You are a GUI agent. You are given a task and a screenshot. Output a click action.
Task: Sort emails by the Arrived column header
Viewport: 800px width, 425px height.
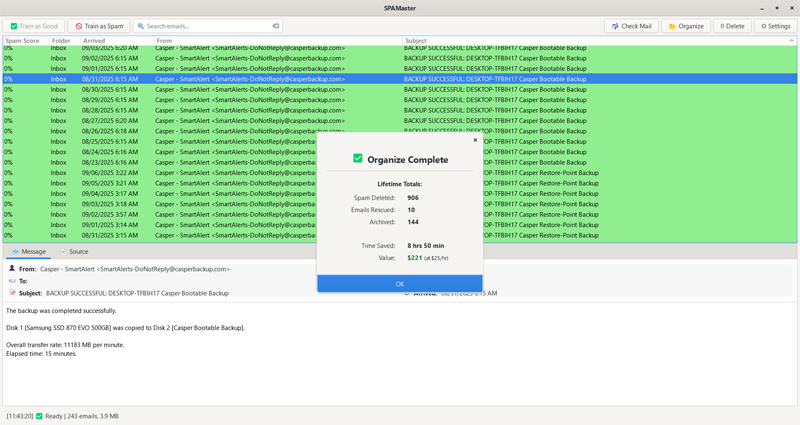pyautogui.click(x=94, y=41)
